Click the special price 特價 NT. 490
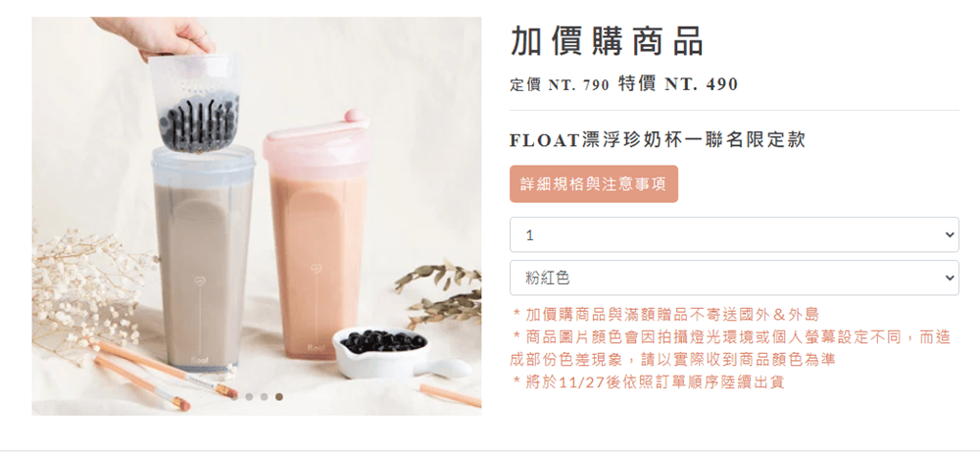The width and height of the screenshot is (980, 456). click(x=678, y=83)
